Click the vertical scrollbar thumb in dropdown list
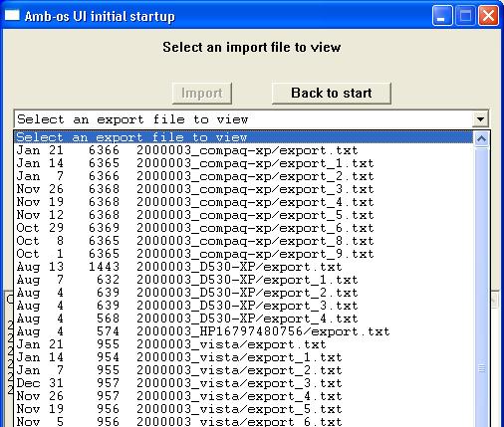Screen dimensions: 504x427 (x=481, y=288)
